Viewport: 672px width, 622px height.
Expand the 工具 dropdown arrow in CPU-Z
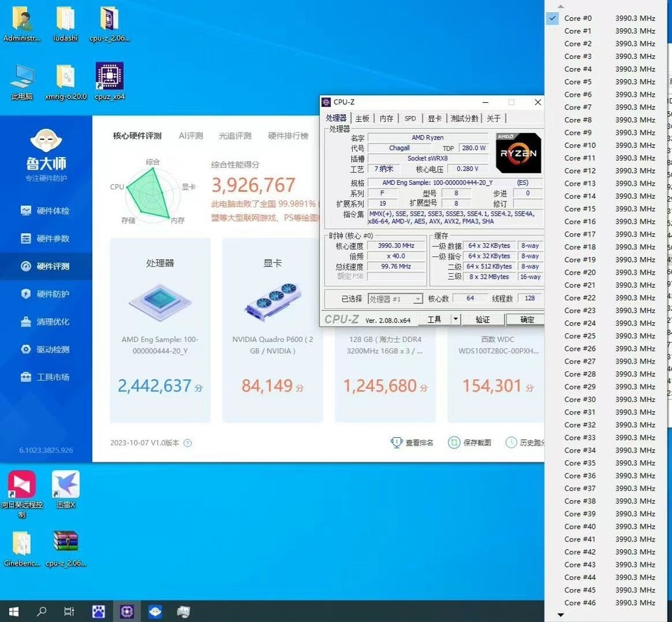[x=456, y=319]
